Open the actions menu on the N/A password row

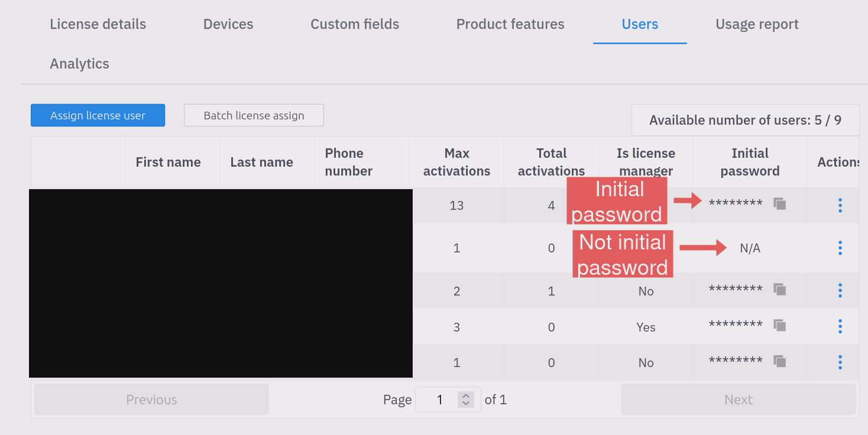point(840,248)
